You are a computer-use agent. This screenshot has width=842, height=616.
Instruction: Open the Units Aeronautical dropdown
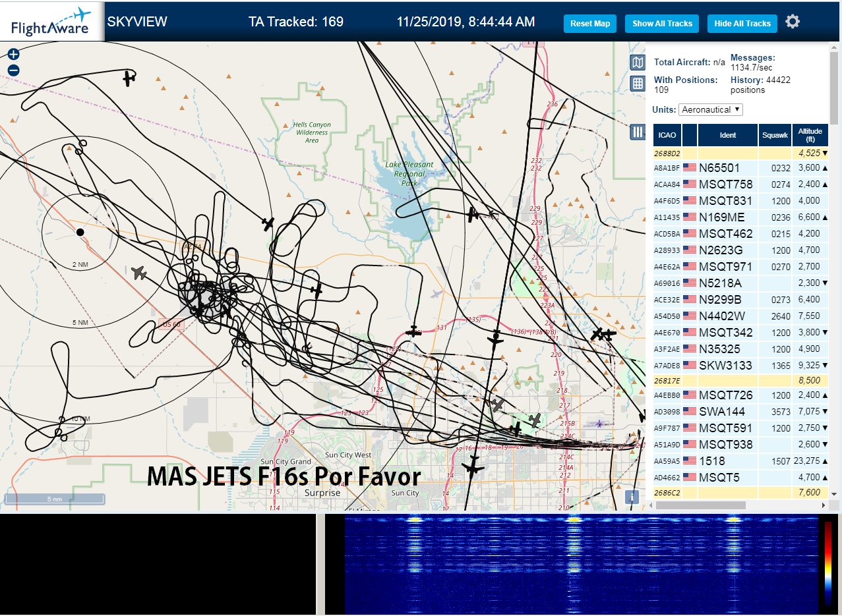coord(711,109)
